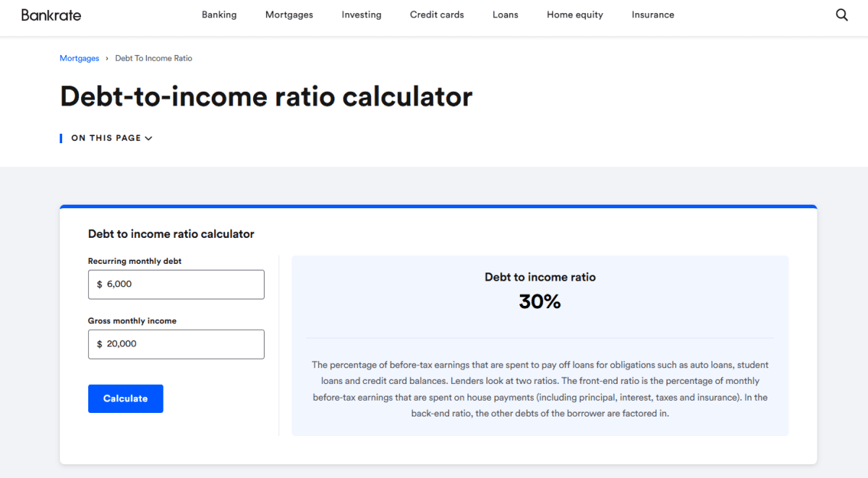Open the Mortgages navigation menu
Image resolution: width=868 pixels, height=478 pixels.
(289, 15)
